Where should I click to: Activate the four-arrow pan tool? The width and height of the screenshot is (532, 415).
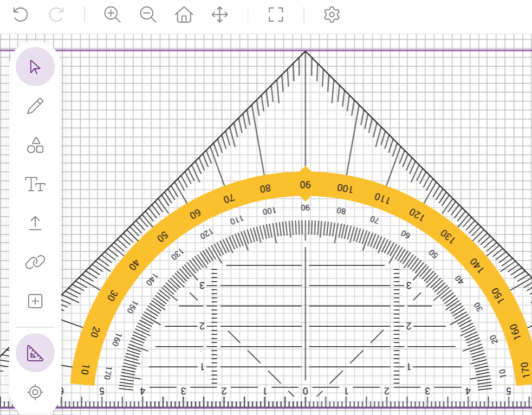point(219,15)
